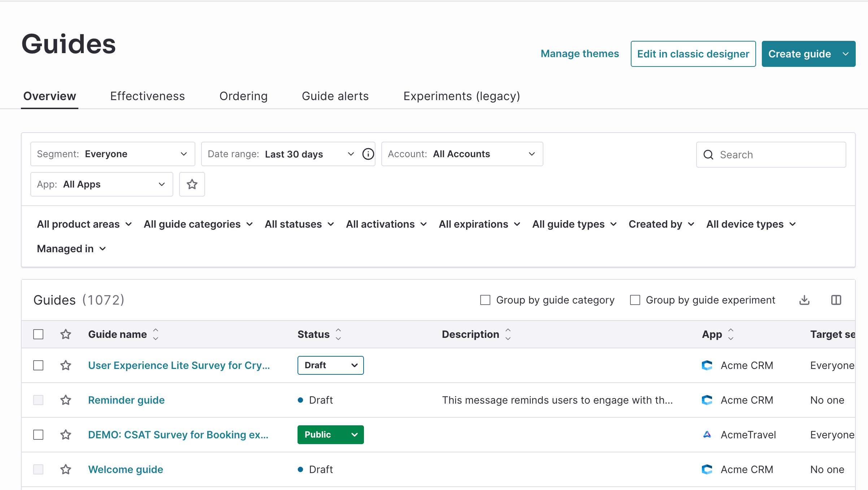Expand All expirations filter

click(x=479, y=224)
